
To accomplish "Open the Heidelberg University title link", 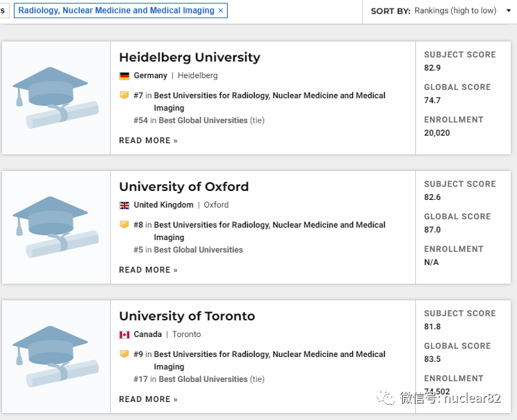I will (x=190, y=57).
